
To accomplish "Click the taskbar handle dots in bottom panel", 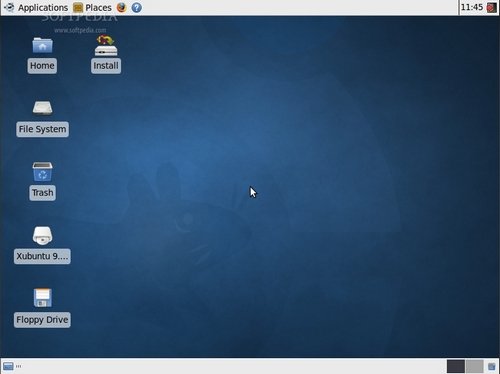I will click(x=19, y=366).
